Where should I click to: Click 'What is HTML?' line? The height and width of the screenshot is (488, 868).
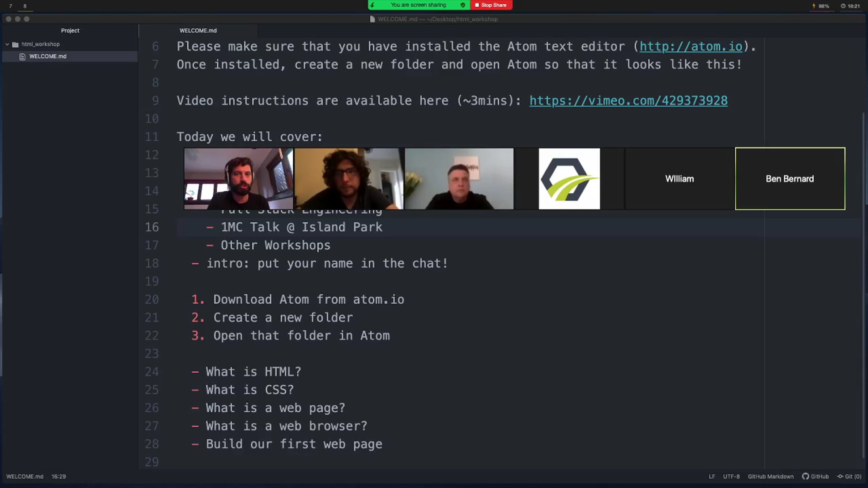[254, 372]
